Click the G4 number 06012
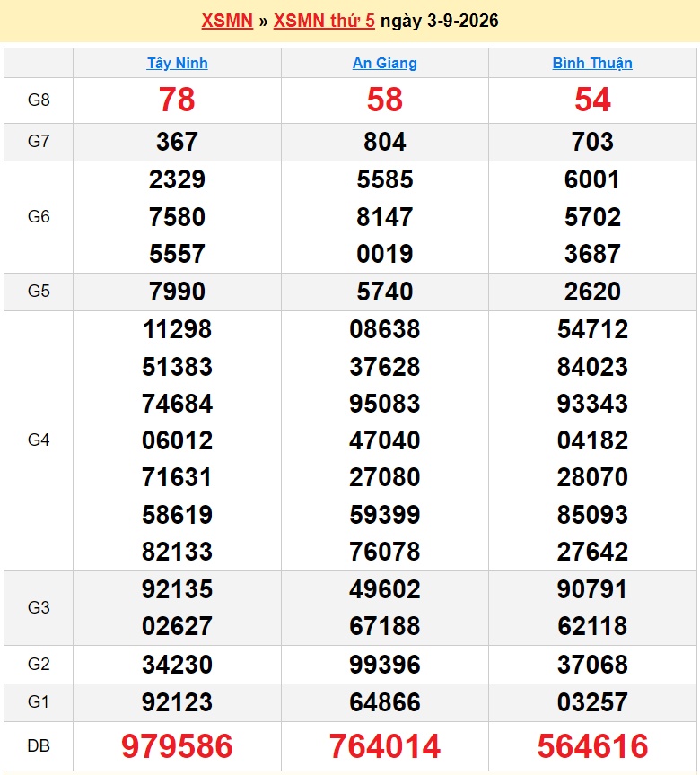 pyautogui.click(x=177, y=440)
